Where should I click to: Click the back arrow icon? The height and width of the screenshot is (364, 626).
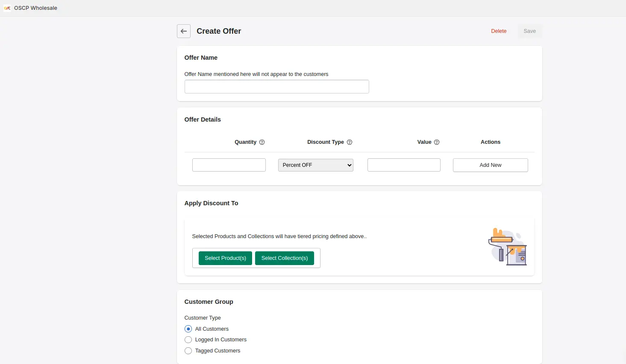pos(184,31)
